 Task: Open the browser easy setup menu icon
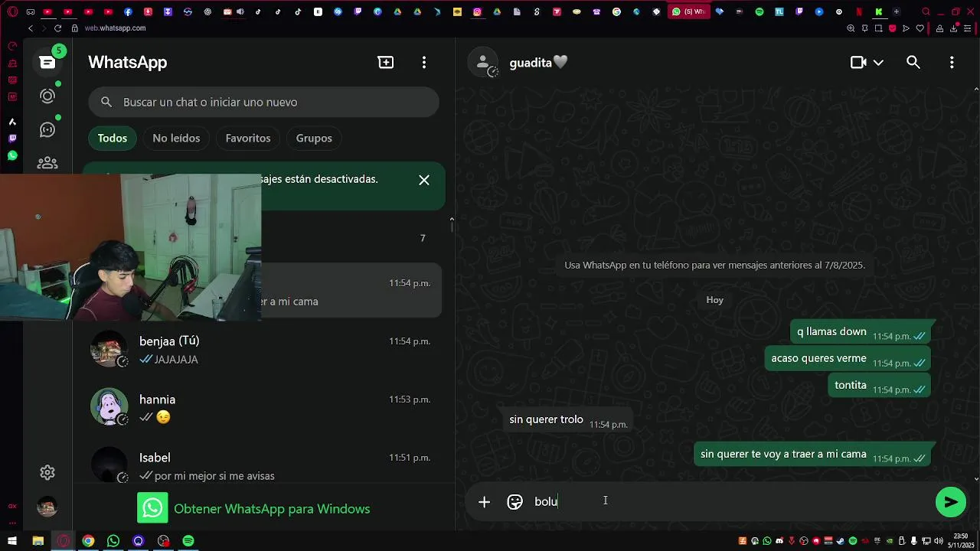point(968,28)
